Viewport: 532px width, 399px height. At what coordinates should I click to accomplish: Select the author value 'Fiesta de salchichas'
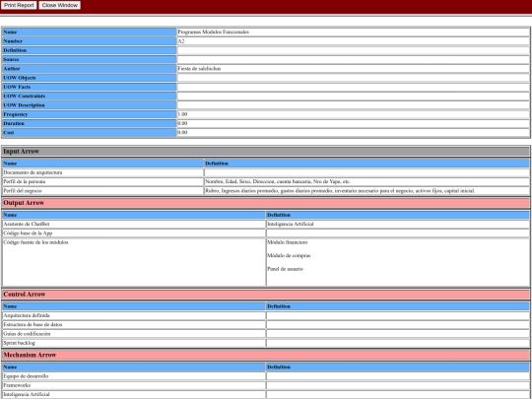(x=199, y=69)
